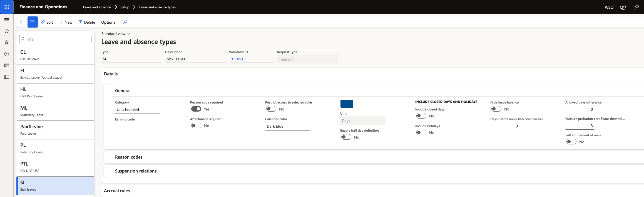Open the app launcher waffle menu
644x197 pixels.
tap(7, 7)
